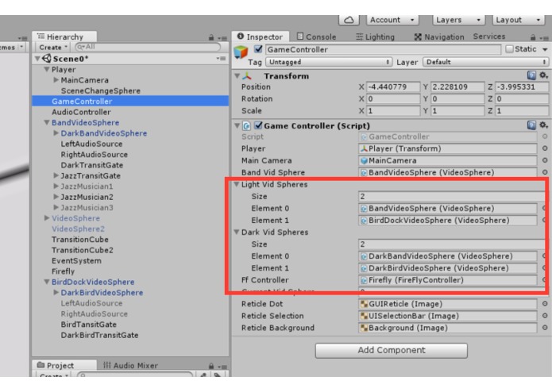The height and width of the screenshot is (392, 552).
Task: Click the Position Y field
Action: (x=457, y=86)
